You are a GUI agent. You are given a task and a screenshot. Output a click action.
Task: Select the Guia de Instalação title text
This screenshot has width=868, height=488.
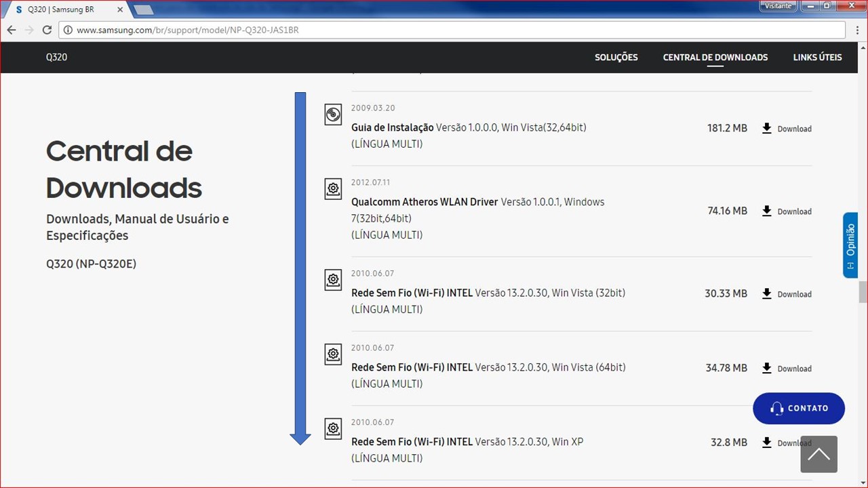point(392,127)
